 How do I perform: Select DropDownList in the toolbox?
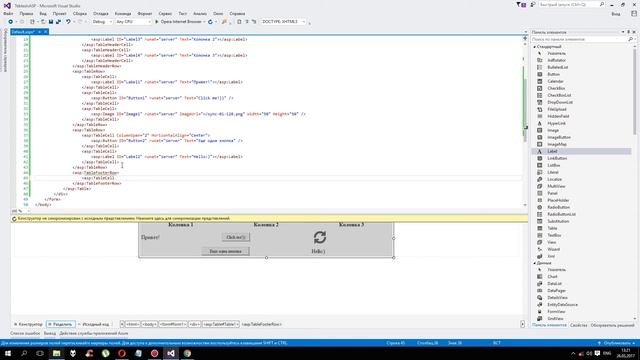[560, 102]
